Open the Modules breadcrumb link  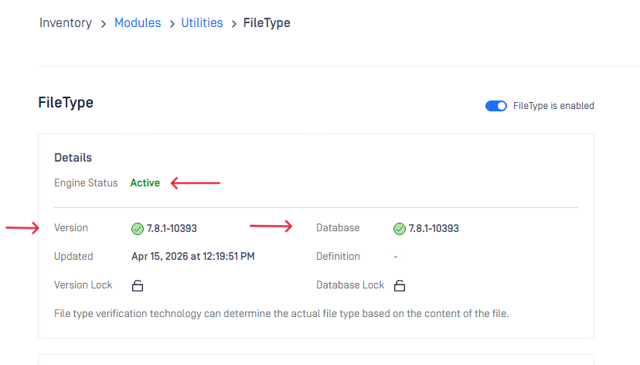pos(138,23)
